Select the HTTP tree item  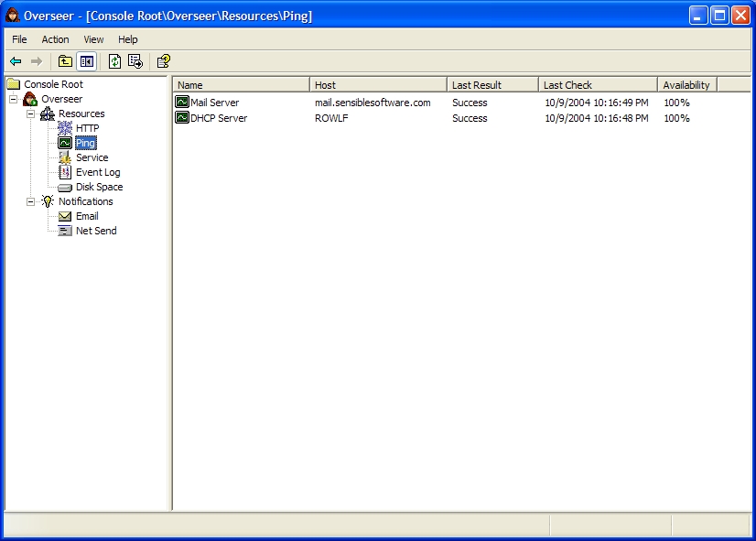click(x=87, y=128)
